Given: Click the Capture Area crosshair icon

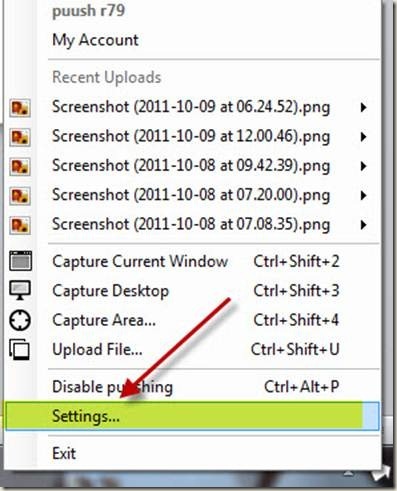Looking at the screenshot, I should 20,320.
